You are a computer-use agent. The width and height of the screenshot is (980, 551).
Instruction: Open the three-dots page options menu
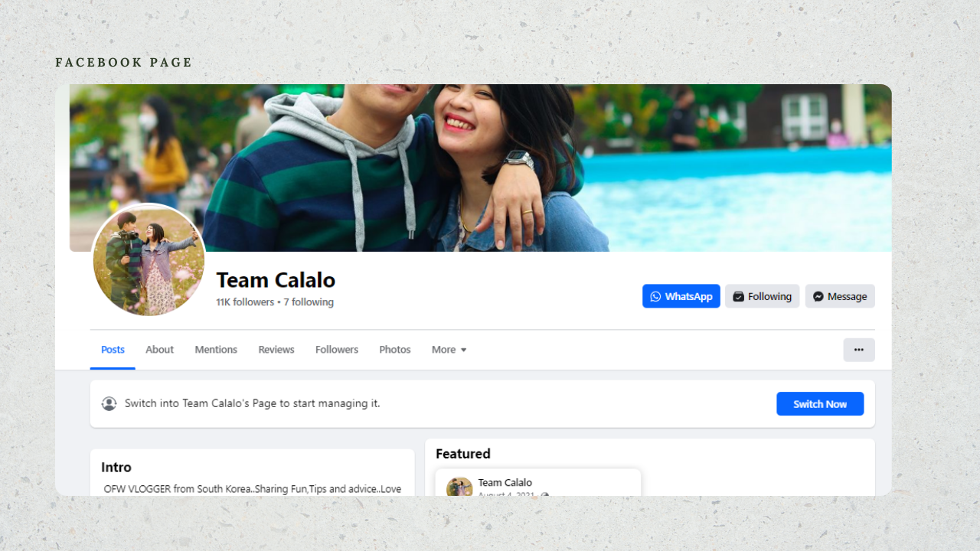pyautogui.click(x=859, y=350)
